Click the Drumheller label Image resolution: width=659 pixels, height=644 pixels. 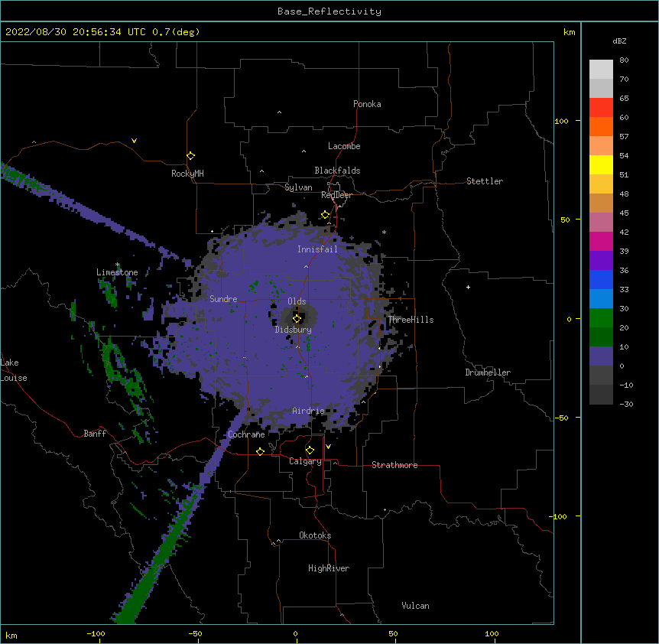tap(488, 372)
